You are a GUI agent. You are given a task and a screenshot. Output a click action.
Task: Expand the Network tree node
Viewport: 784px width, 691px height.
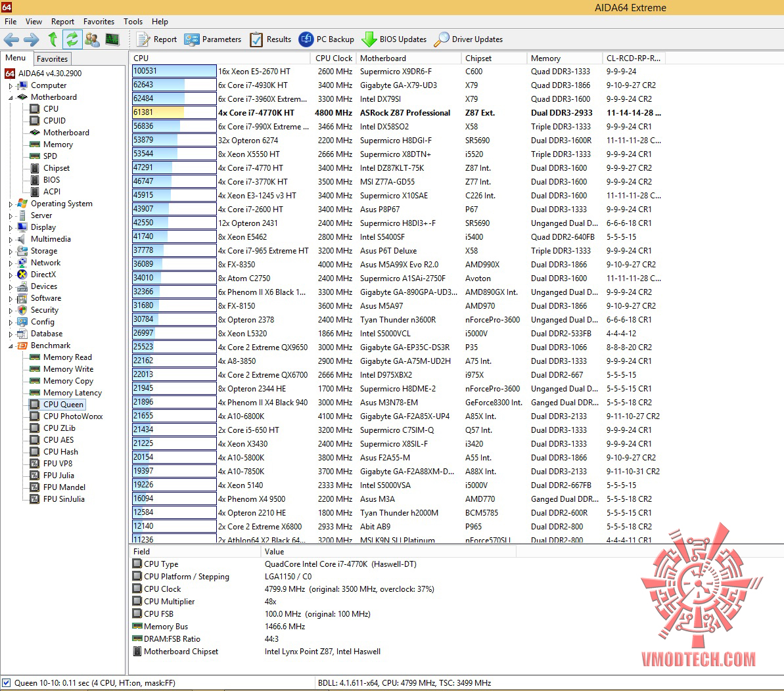click(11, 263)
